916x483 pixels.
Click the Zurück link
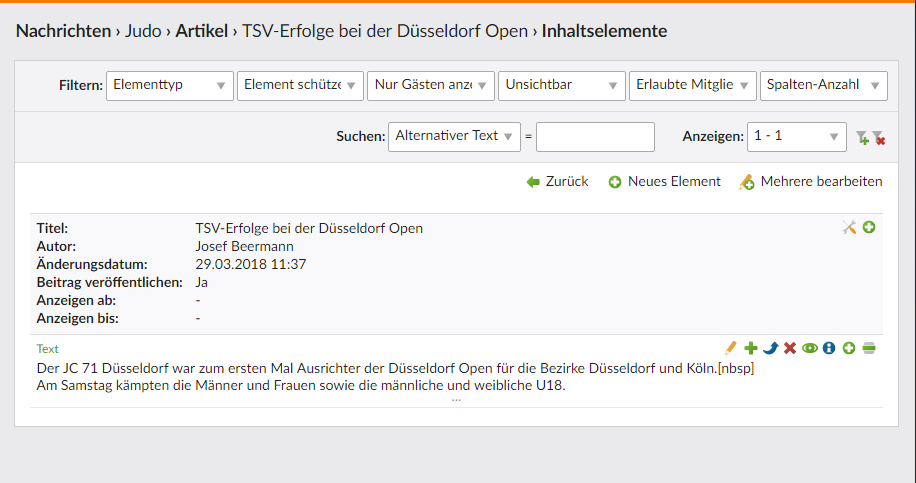click(x=557, y=182)
